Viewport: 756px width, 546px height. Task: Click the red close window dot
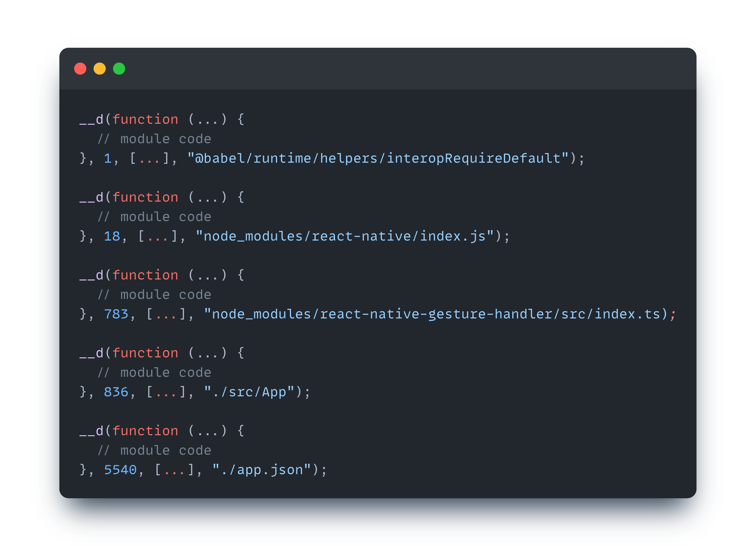(80, 69)
